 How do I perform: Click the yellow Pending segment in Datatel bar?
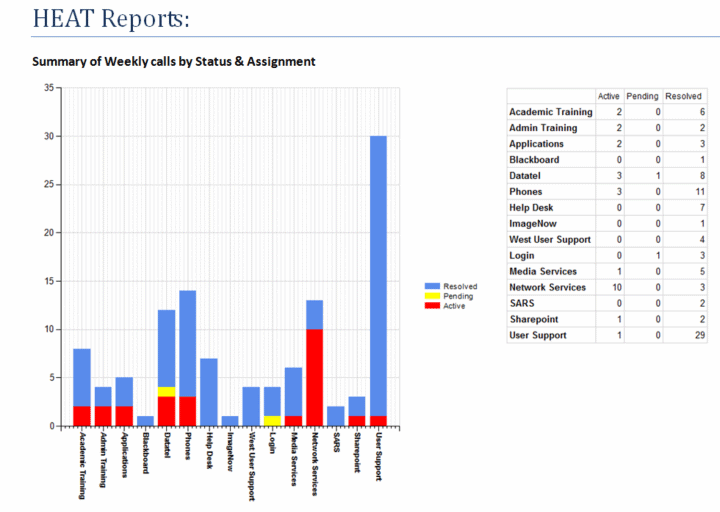point(166,392)
